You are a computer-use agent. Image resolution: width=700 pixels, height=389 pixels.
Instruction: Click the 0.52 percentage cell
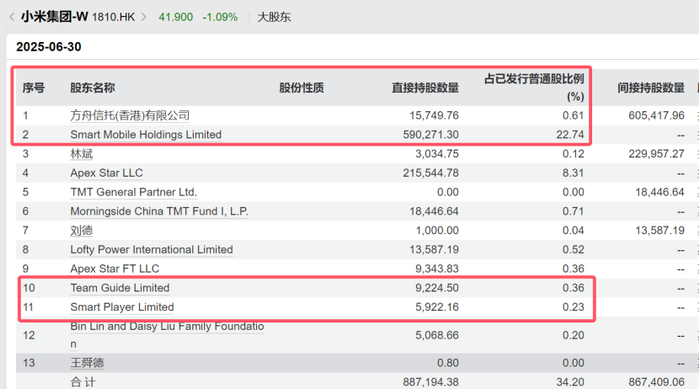(573, 250)
